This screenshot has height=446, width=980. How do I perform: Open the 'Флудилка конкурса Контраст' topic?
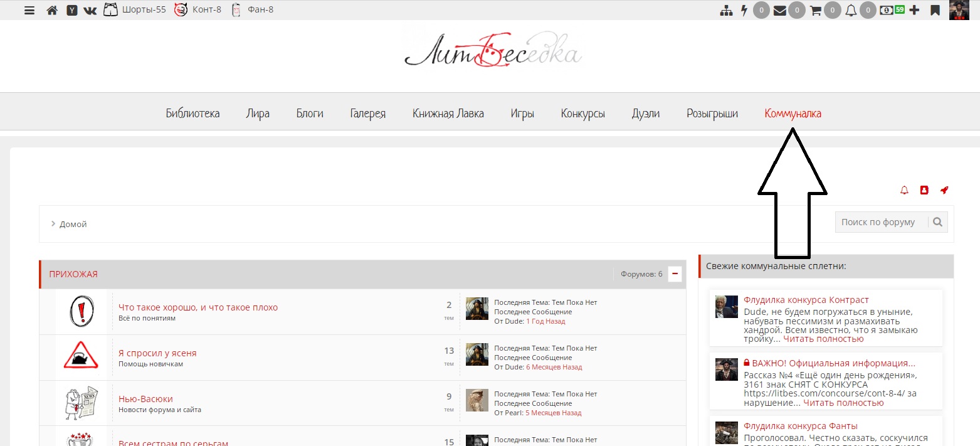[806, 300]
